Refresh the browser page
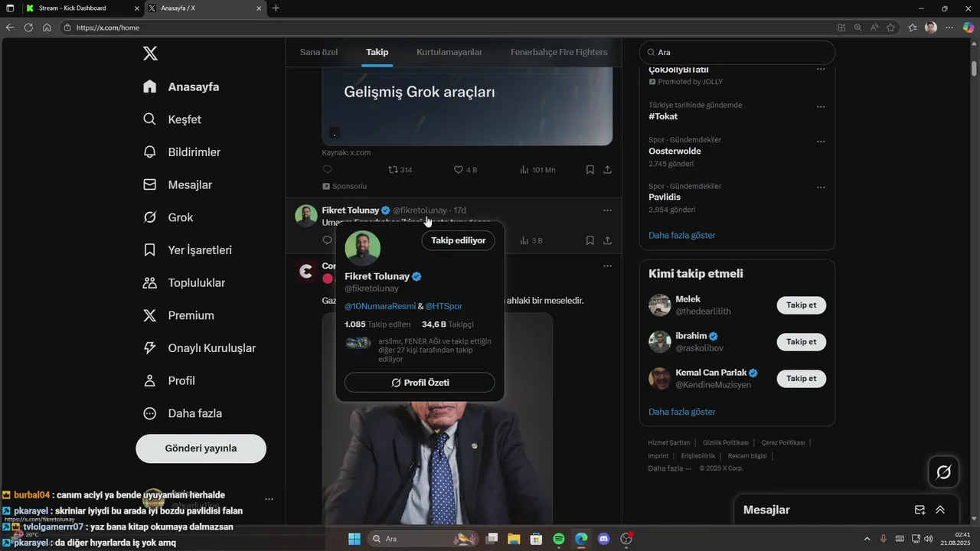The image size is (980, 551). (28, 27)
